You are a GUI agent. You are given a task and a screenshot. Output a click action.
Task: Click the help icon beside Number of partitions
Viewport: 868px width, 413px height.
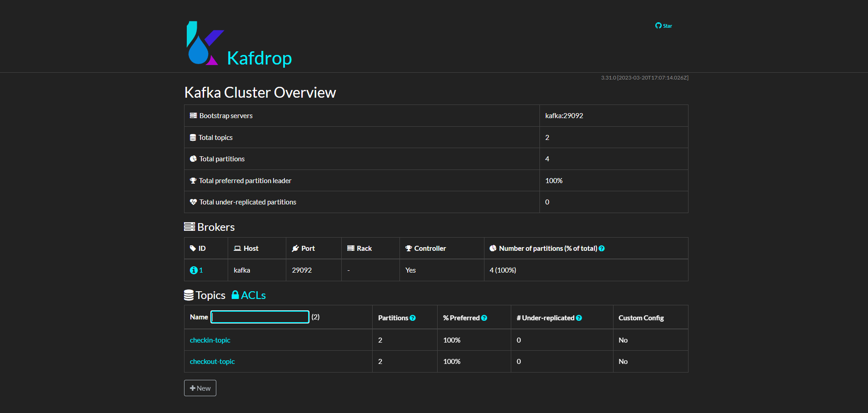click(602, 249)
